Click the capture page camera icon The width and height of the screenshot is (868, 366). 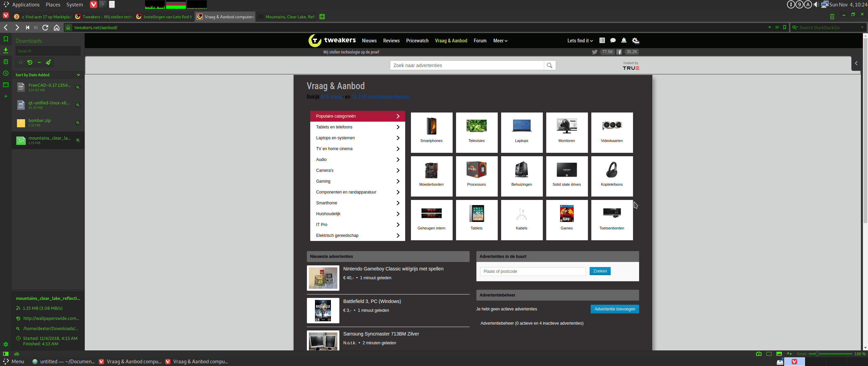(759, 354)
